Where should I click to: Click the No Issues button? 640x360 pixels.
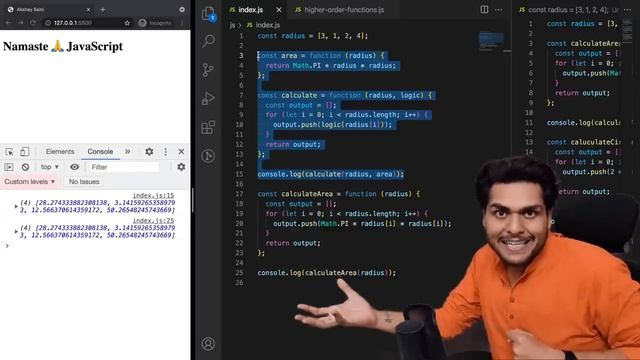tap(84, 182)
